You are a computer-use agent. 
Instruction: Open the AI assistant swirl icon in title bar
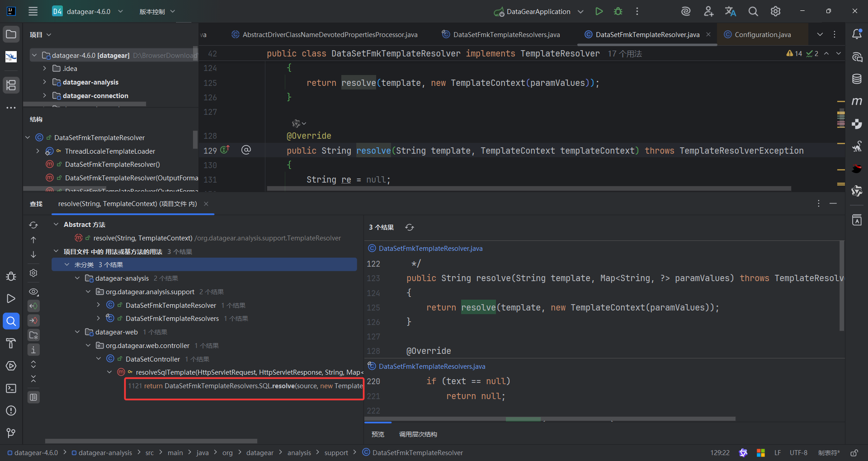click(686, 11)
